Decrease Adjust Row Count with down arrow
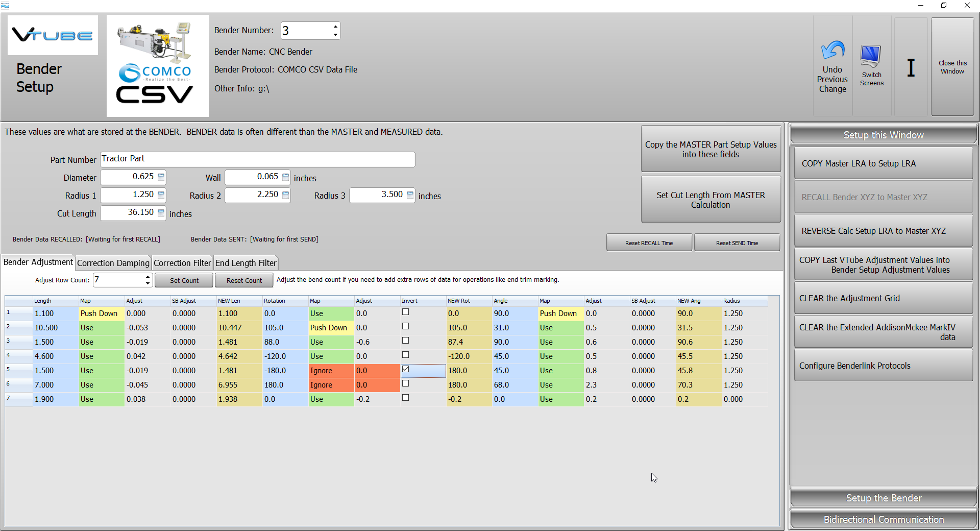 [148, 283]
